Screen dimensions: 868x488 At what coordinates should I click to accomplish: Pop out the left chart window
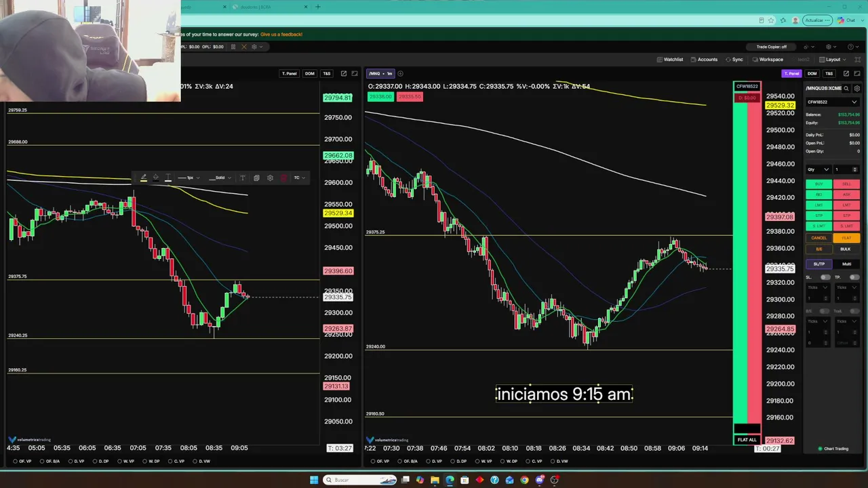pos(344,73)
